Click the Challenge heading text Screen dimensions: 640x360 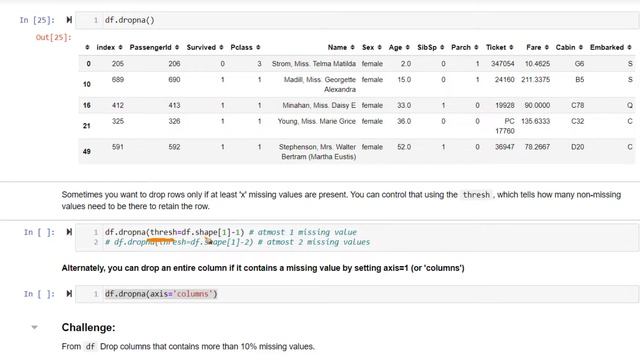tap(89, 327)
